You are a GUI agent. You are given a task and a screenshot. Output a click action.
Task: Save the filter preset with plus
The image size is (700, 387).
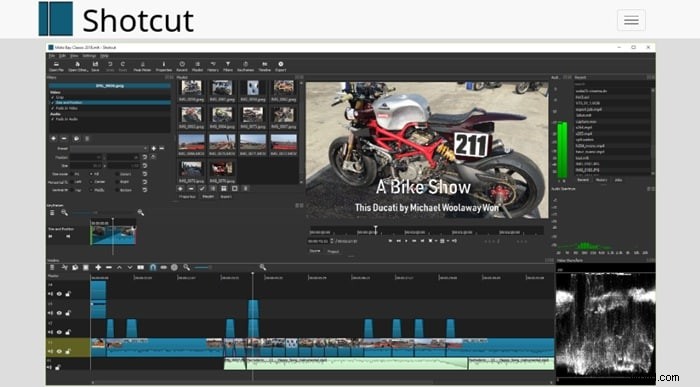[154, 148]
